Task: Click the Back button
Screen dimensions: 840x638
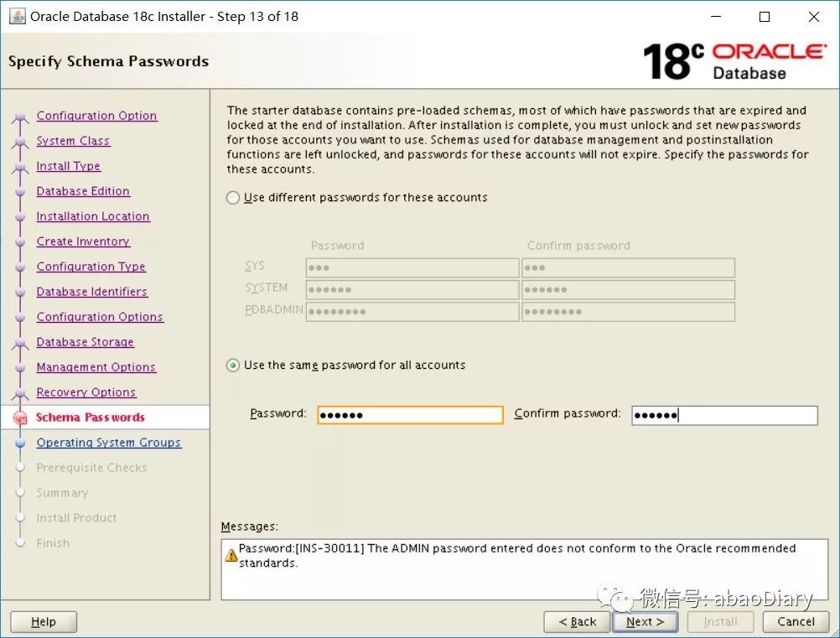Action: (577, 622)
